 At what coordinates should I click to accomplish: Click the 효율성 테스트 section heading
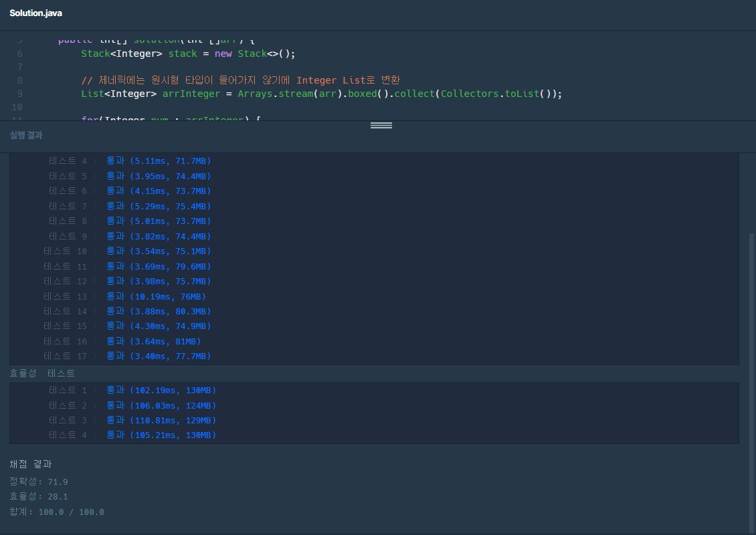[42, 373]
